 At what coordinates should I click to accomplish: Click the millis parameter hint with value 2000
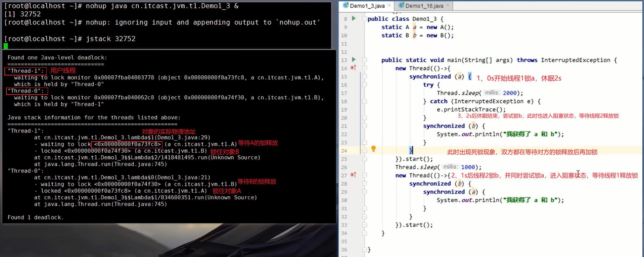pos(492,93)
